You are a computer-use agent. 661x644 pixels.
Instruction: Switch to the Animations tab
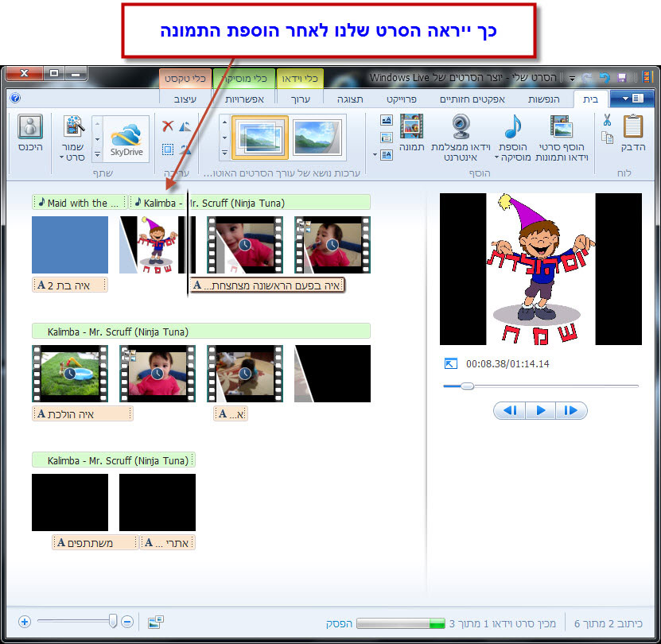543,99
